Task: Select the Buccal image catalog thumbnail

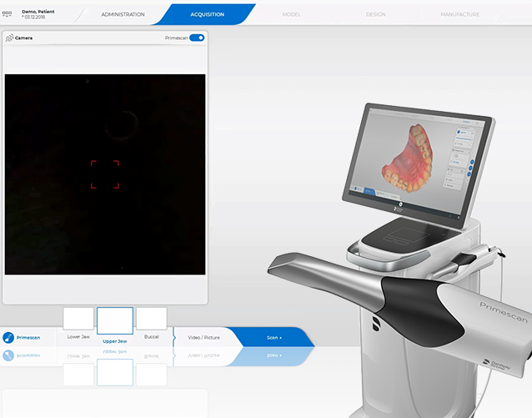Action: [x=152, y=319]
